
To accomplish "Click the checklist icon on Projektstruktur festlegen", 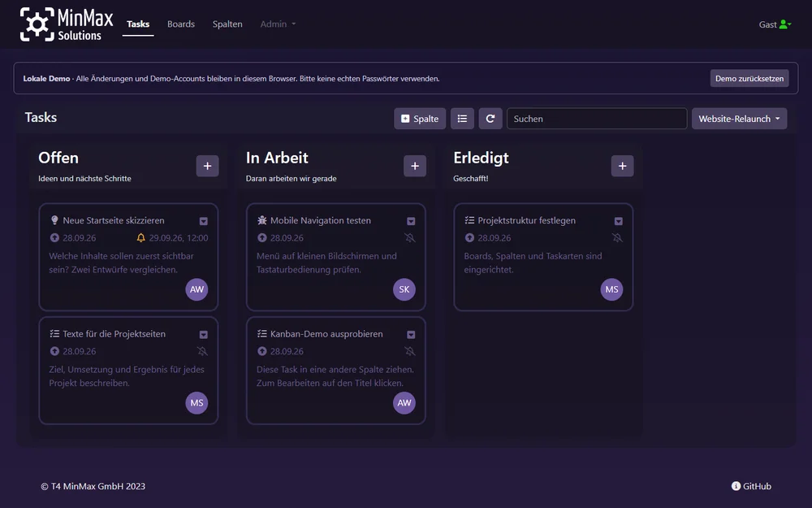I will pyautogui.click(x=469, y=220).
